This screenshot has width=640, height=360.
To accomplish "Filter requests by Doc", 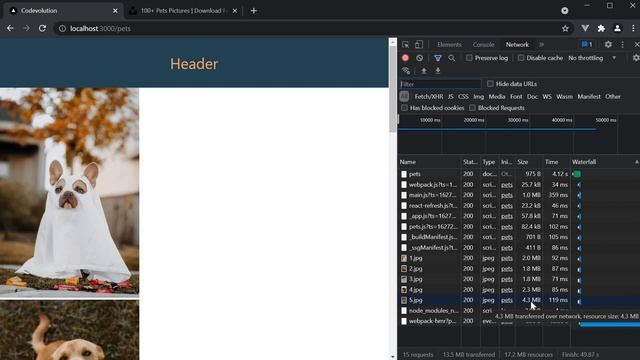I will click(532, 97).
